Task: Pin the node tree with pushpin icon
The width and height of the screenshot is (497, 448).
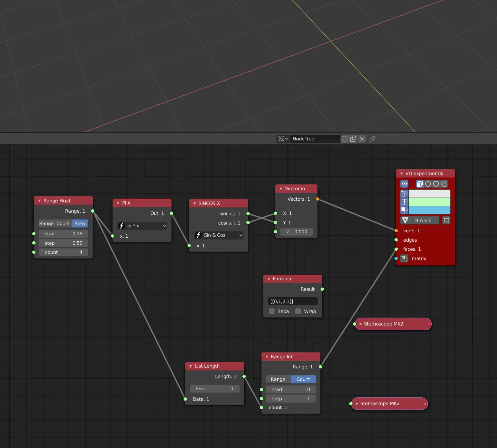Action: tap(373, 139)
